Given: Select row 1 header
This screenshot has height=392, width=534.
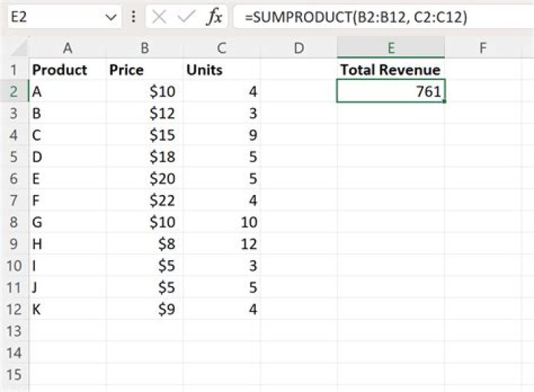Looking at the screenshot, I should [x=14, y=70].
